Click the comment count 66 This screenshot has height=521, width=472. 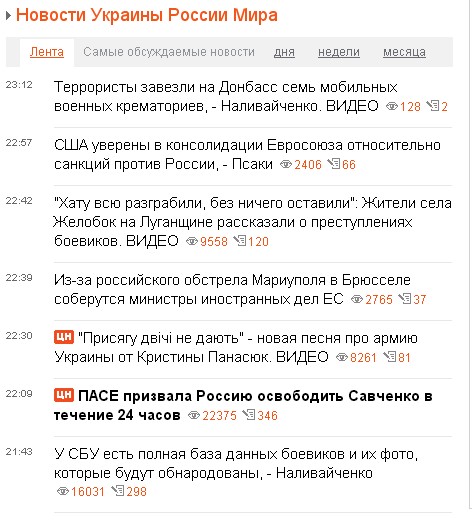(349, 165)
